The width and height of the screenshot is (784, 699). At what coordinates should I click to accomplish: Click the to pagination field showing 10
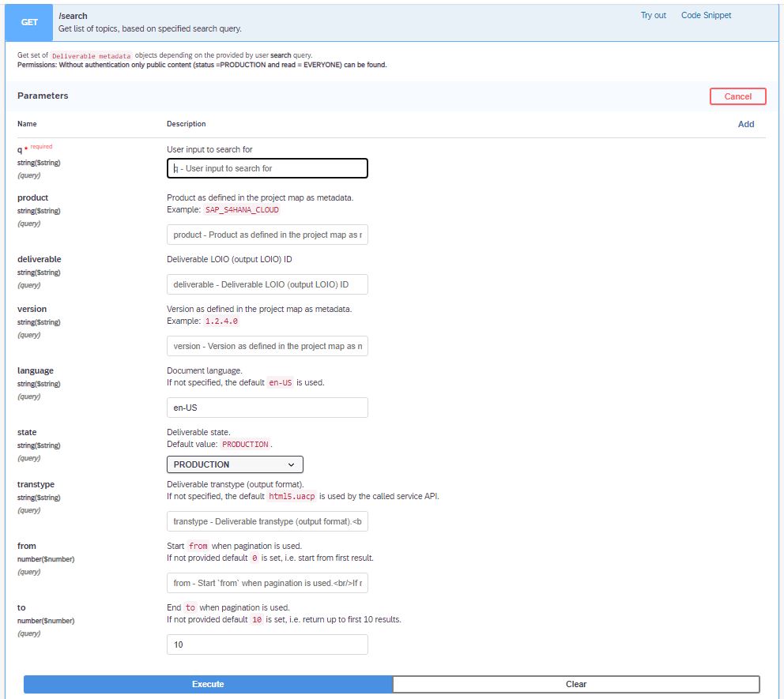[266, 644]
